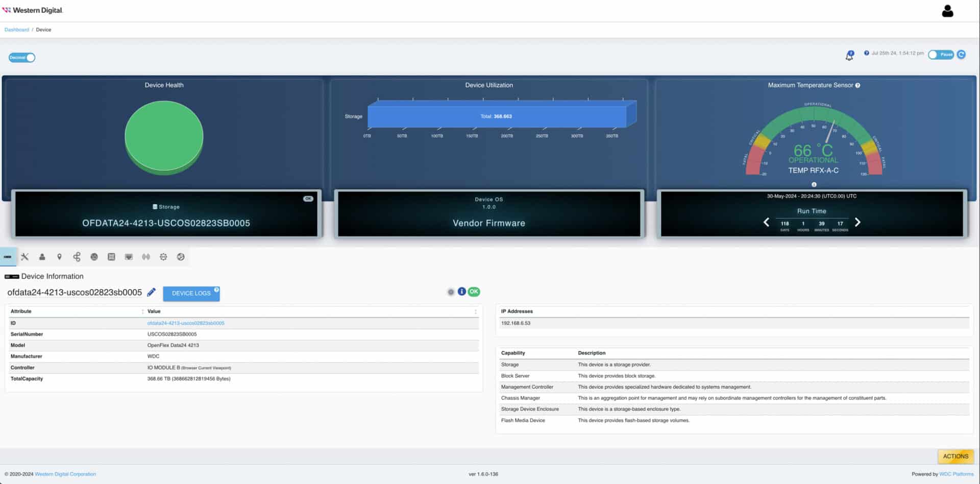Select the device information tab icon
This screenshot has width=980, height=484.
point(8,257)
